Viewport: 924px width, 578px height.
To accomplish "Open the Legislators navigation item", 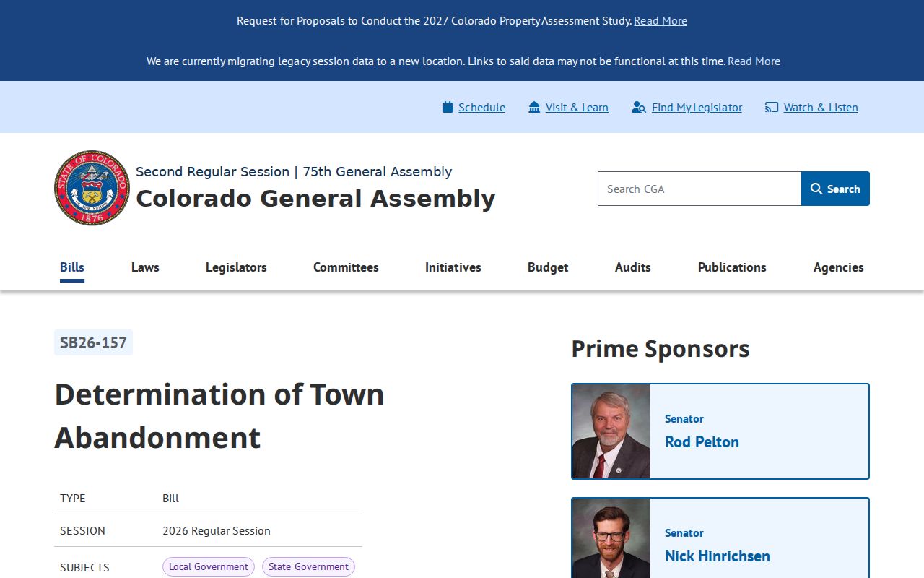I will (x=236, y=267).
